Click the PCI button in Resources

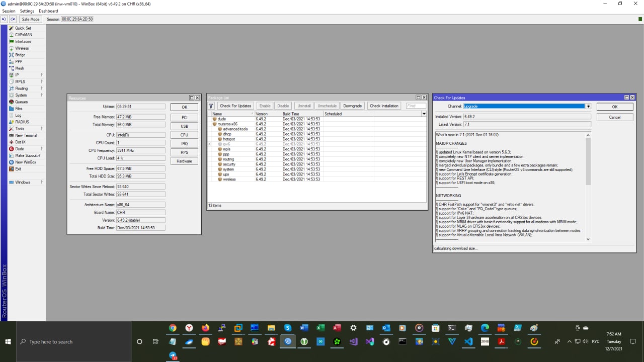[184, 117]
